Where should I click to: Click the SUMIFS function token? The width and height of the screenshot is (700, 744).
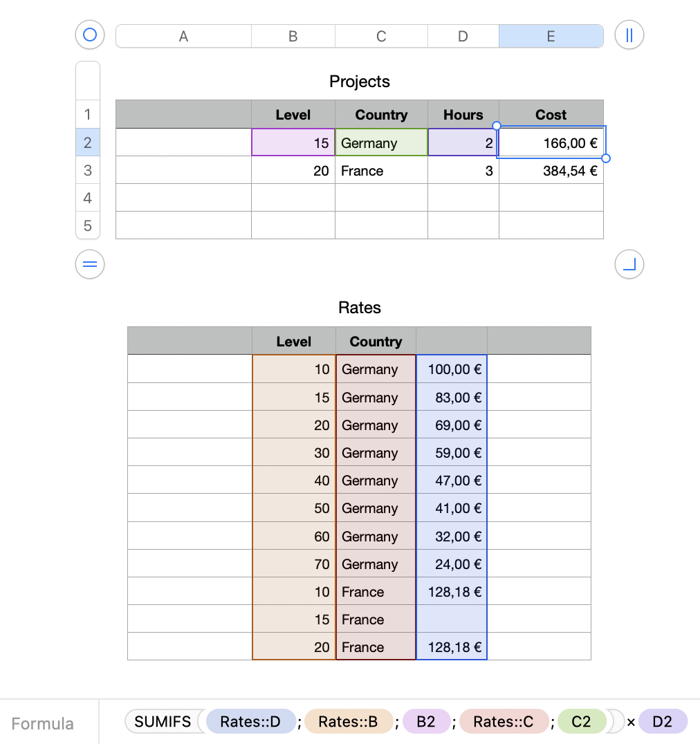tap(163, 722)
